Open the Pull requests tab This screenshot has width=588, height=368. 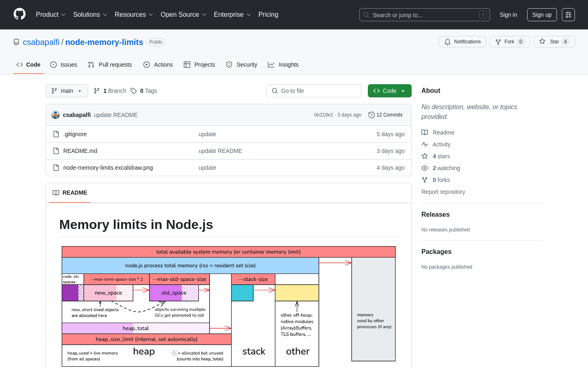tap(110, 65)
